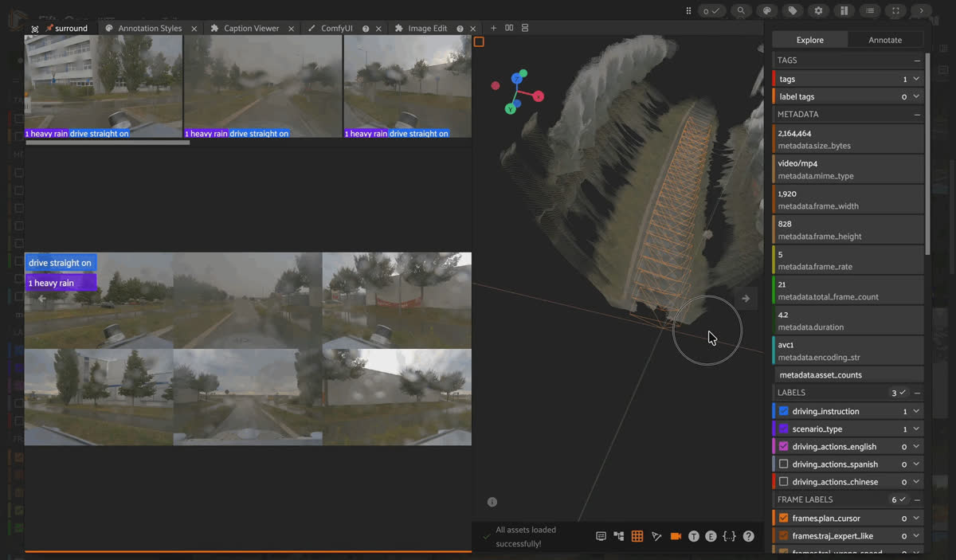
Task: Collapse the LABELS section
Action: (917, 393)
